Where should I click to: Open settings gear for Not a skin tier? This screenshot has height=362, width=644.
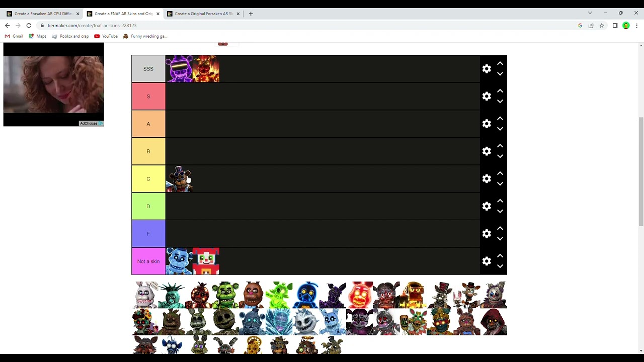pyautogui.click(x=487, y=261)
